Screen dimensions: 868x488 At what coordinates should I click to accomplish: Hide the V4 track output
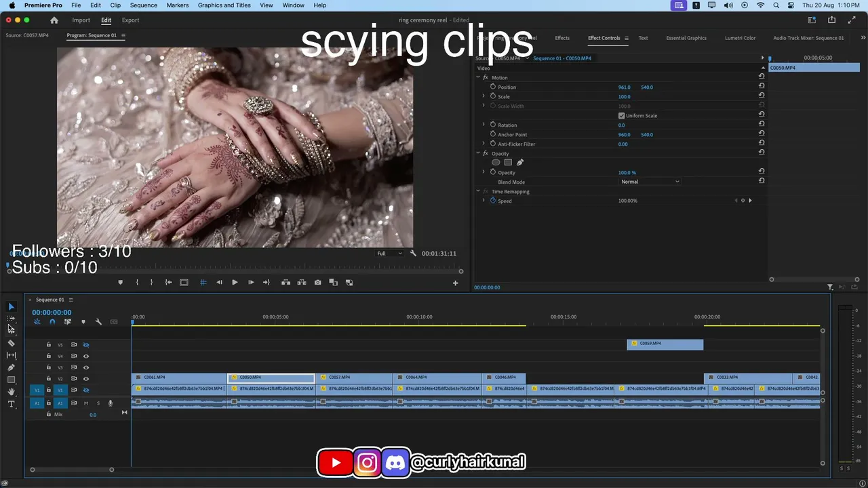click(x=86, y=357)
